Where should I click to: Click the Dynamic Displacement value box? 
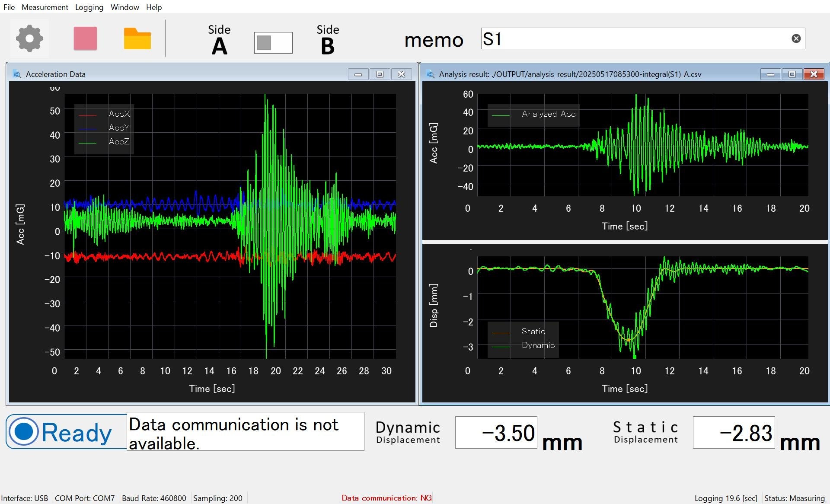click(496, 432)
